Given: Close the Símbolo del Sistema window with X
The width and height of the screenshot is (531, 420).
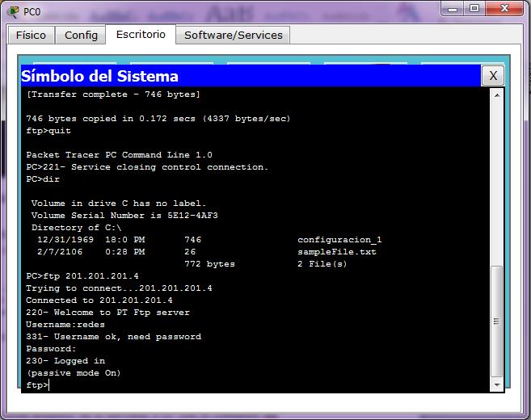Looking at the screenshot, I should pyautogui.click(x=493, y=76).
